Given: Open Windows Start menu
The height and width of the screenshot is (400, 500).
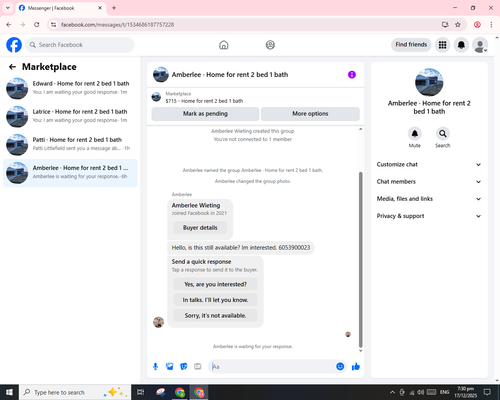Looking at the screenshot, I should pyautogui.click(x=9, y=392).
